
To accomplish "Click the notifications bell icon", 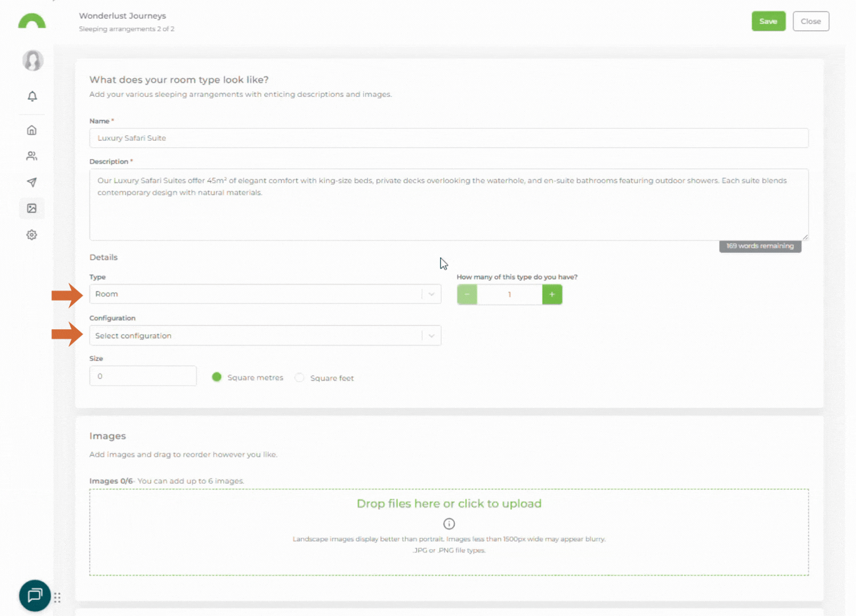I will click(x=32, y=96).
